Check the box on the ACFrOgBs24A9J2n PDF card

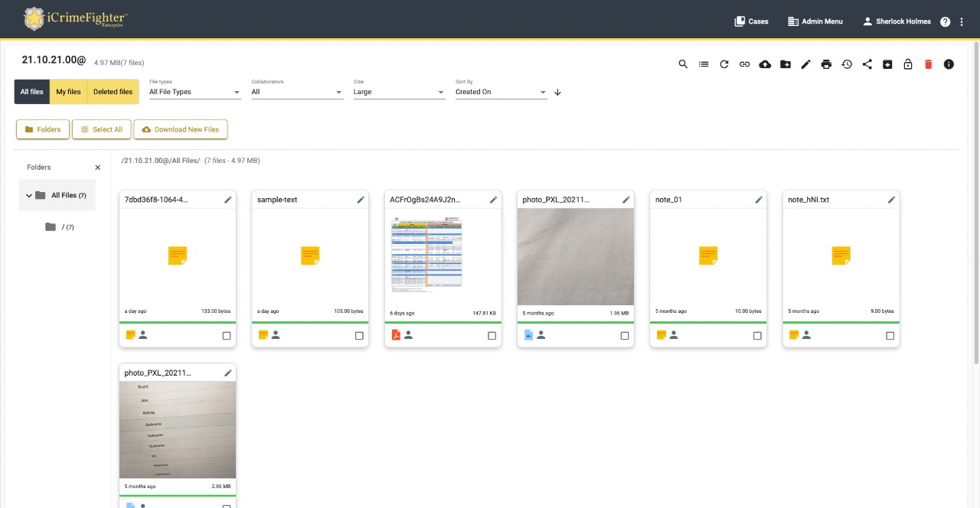492,336
